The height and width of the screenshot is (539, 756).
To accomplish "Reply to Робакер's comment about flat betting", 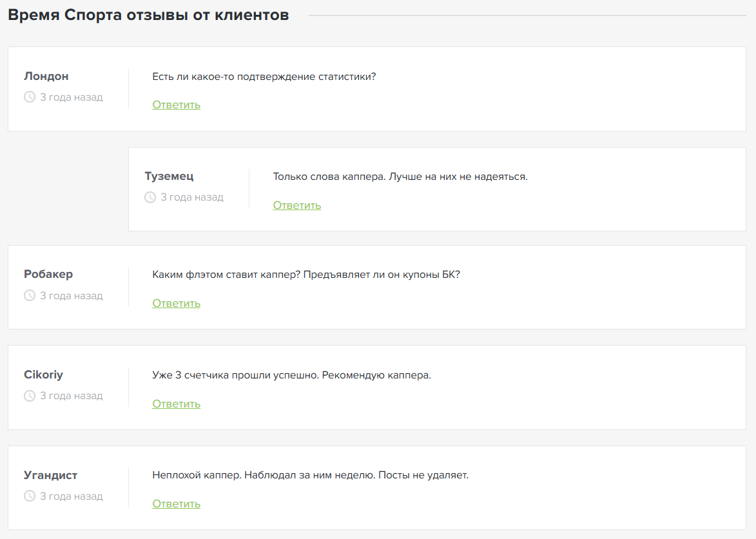I will point(176,303).
